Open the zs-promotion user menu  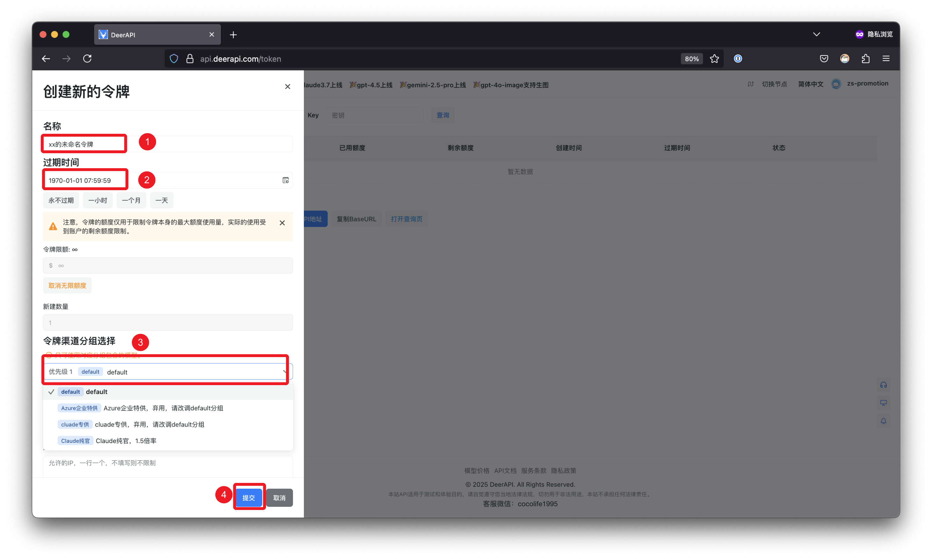867,83
